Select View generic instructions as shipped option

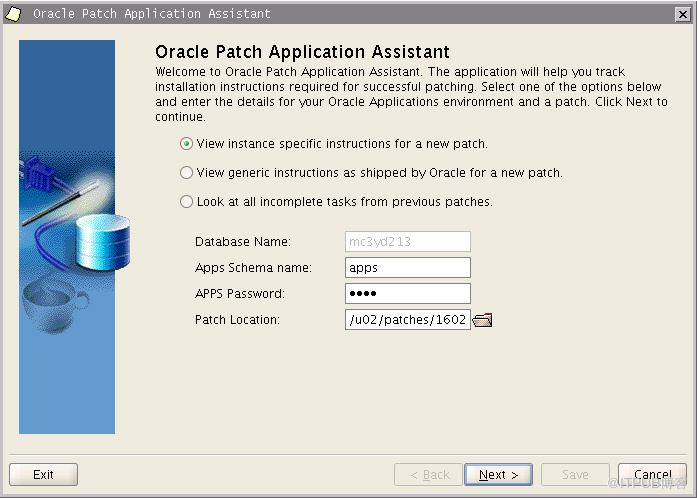(x=186, y=173)
